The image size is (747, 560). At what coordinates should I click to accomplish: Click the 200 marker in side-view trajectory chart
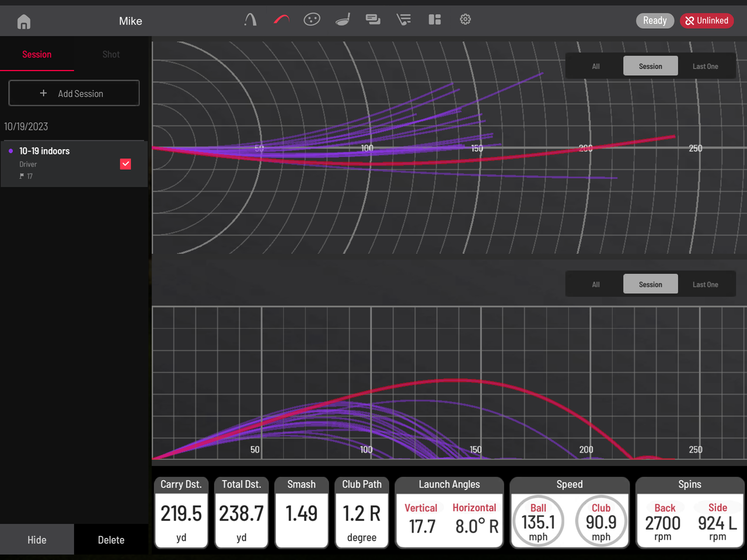pos(587,450)
